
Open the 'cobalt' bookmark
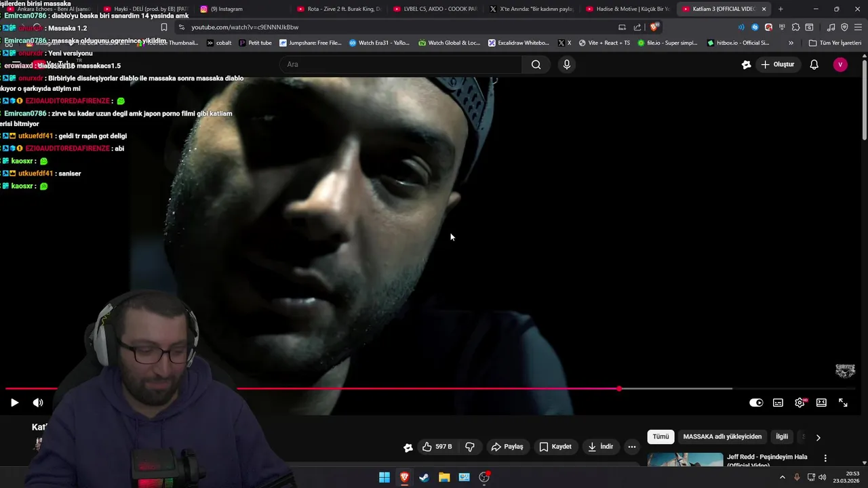219,43
